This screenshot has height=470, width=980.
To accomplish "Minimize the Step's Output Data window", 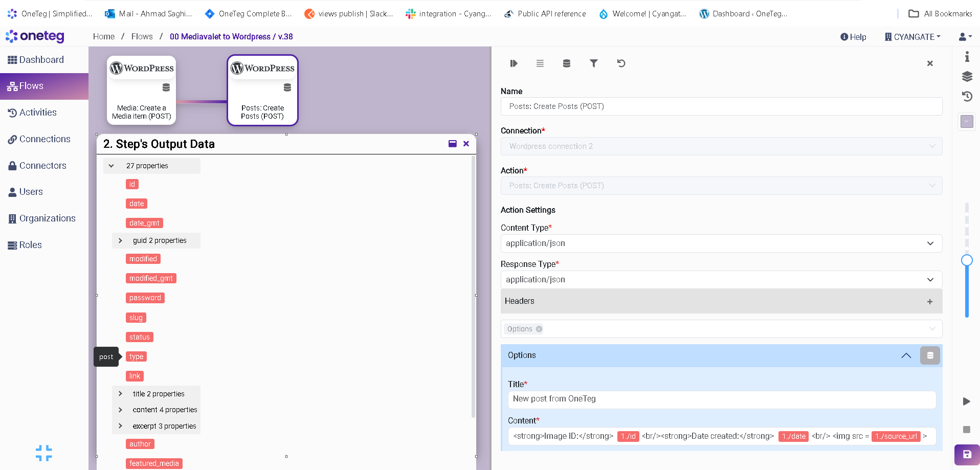I will [452, 144].
